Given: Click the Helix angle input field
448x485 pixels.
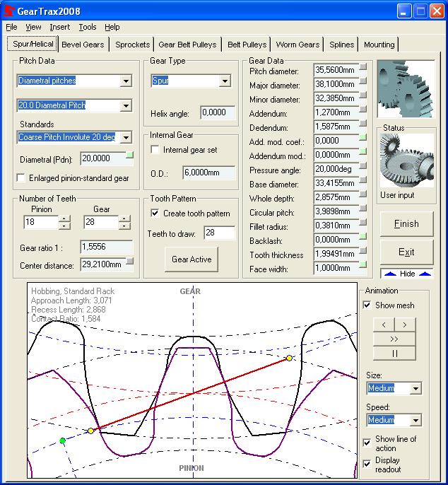Looking at the screenshot, I should click(x=218, y=112).
